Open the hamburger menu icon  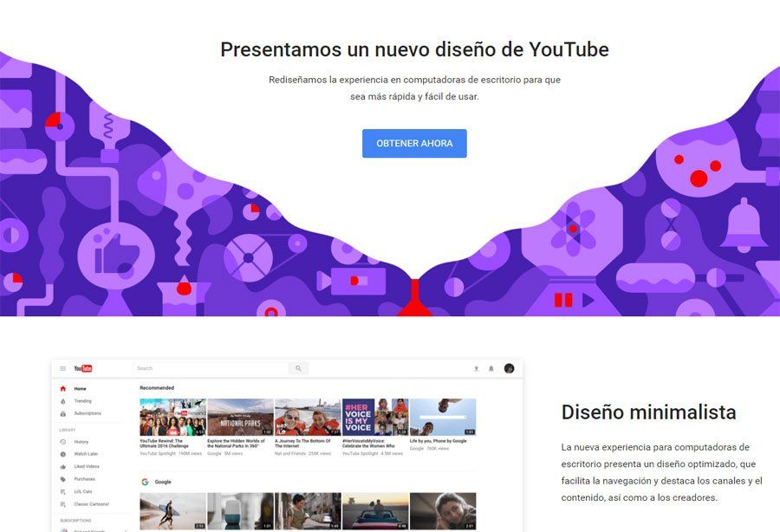pos(62,368)
